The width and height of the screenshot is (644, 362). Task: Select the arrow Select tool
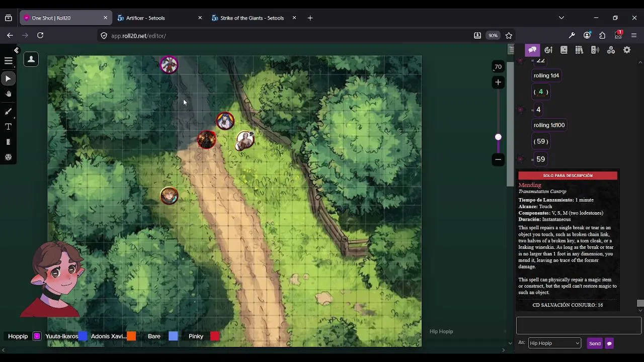[8, 78]
